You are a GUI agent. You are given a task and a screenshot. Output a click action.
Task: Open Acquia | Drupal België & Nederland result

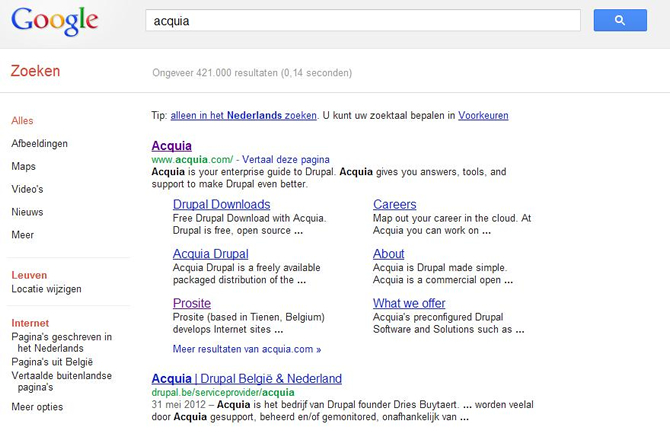(x=247, y=378)
